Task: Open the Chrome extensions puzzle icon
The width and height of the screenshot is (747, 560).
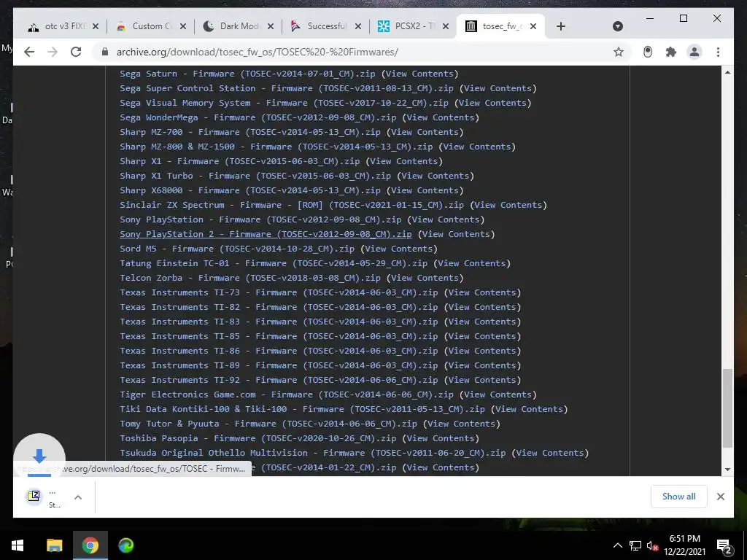Action: (671, 52)
